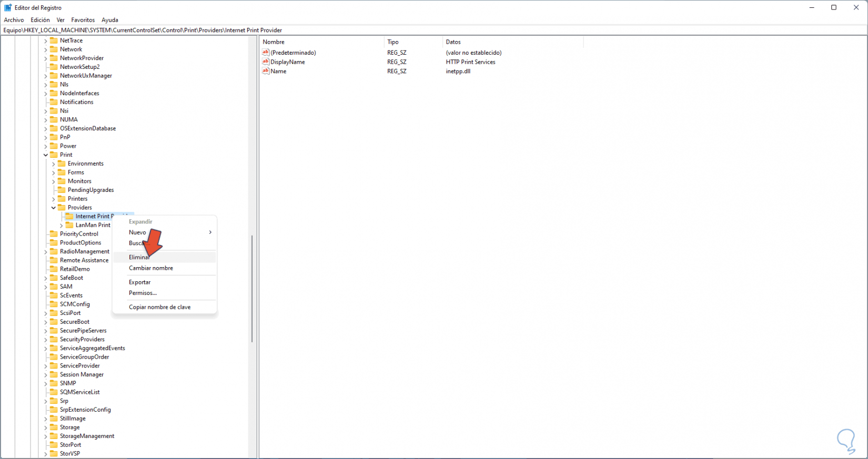868x459 pixels.
Task: Click the folder icon next to Providers
Action: [62, 207]
